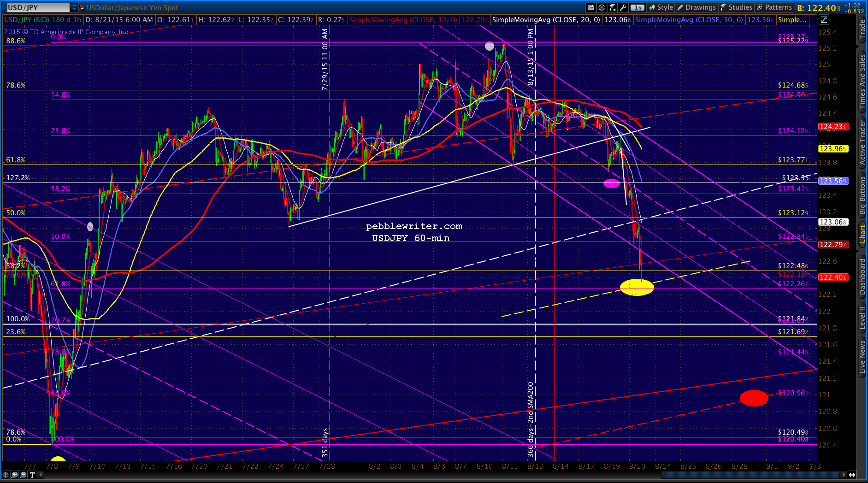This screenshot has width=868, height=483.
Task: Click the time axis horizontal scrollbar
Action: 750,475
